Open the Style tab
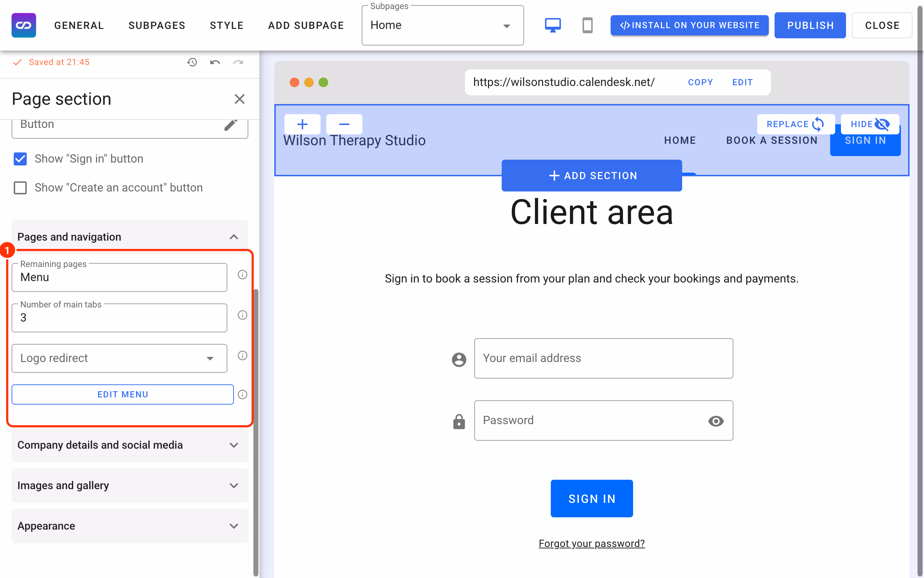 click(x=227, y=25)
